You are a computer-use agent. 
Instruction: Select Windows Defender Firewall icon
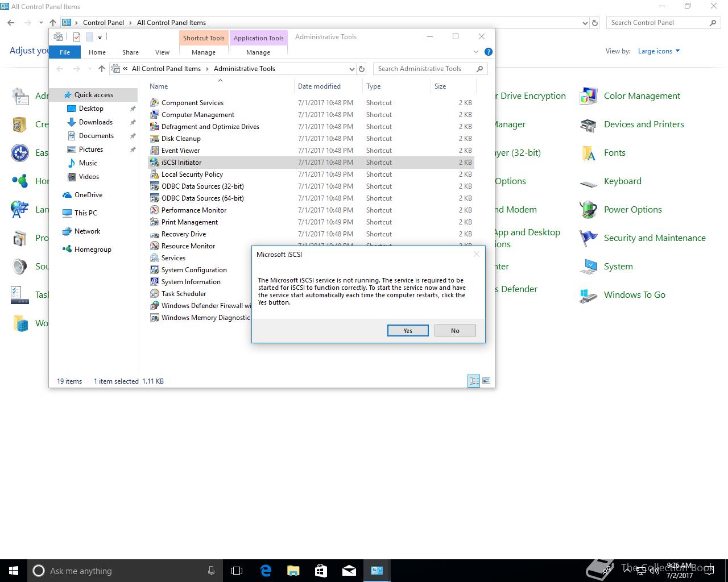[x=154, y=306]
